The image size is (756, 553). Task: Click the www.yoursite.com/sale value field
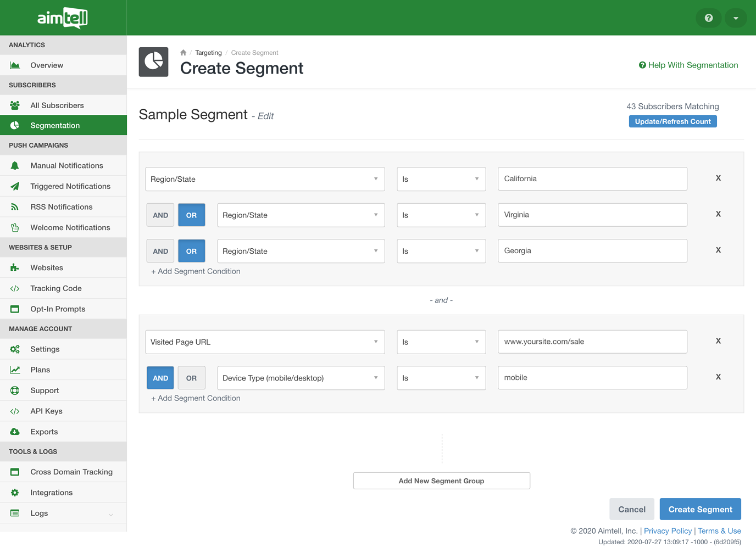(x=592, y=342)
